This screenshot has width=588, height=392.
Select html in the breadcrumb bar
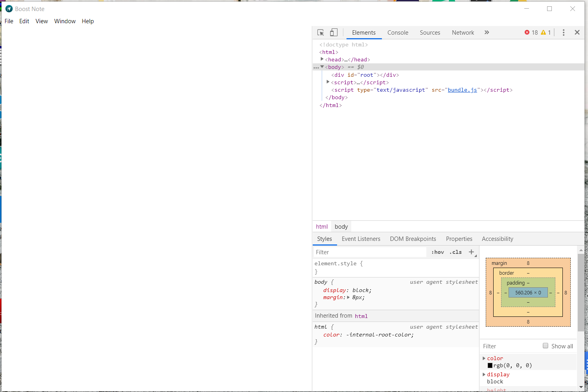coord(321,227)
